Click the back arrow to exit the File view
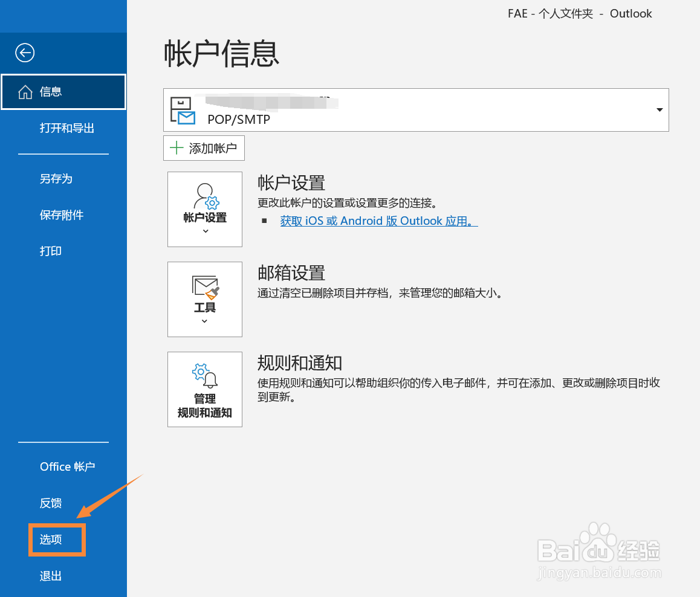This screenshot has height=597, width=700. tap(24, 53)
